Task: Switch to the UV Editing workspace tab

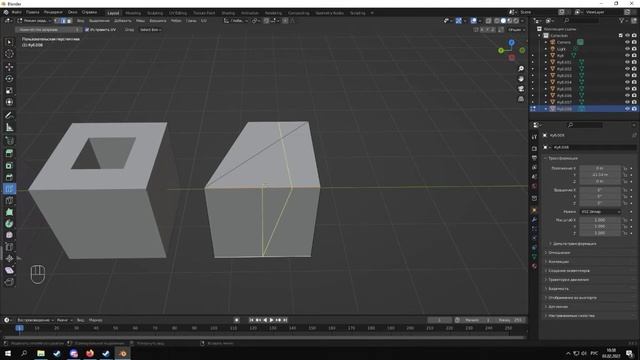Action: (178, 13)
